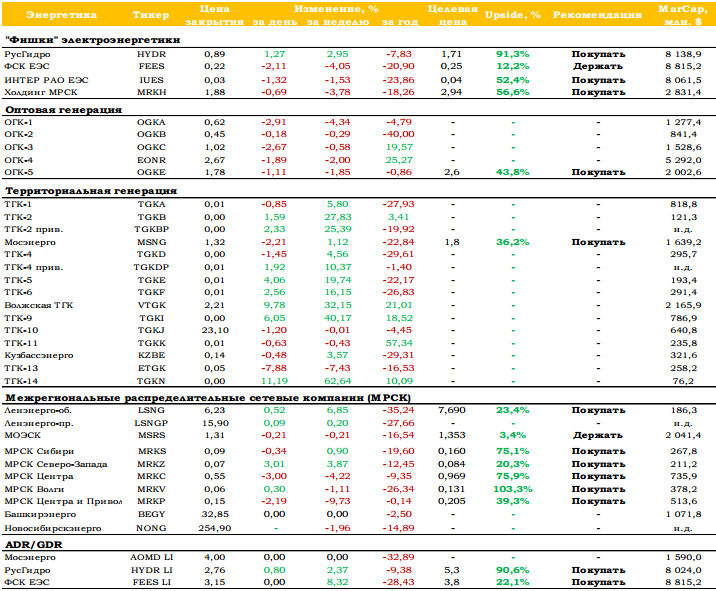Click MarCap value '8 024,0'
716x591 pixels.
coord(683,570)
